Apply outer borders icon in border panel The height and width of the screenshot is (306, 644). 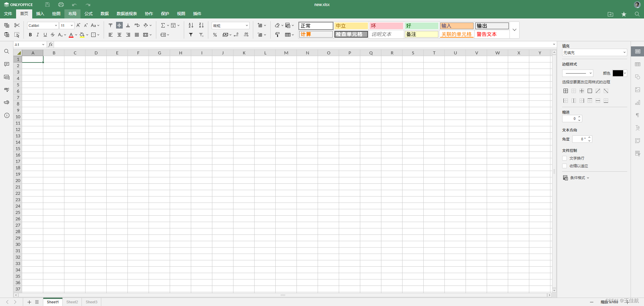(590, 91)
